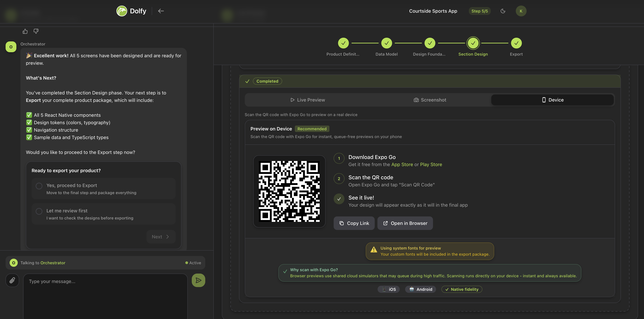Toggle dark mode with the moon icon
Viewport: 644px width, 319px height.
pyautogui.click(x=503, y=11)
